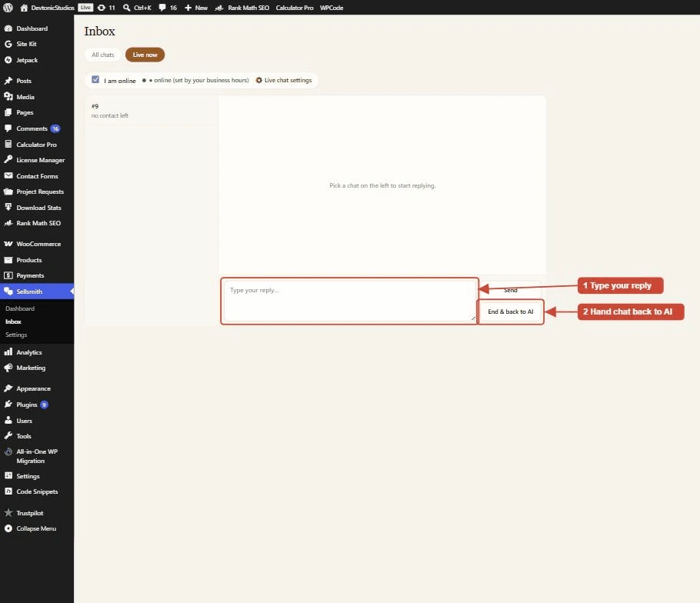Screen dimensions: 700x603
Task: Open Rank Math SEO chart icon in admin bar
Action: pos(218,8)
